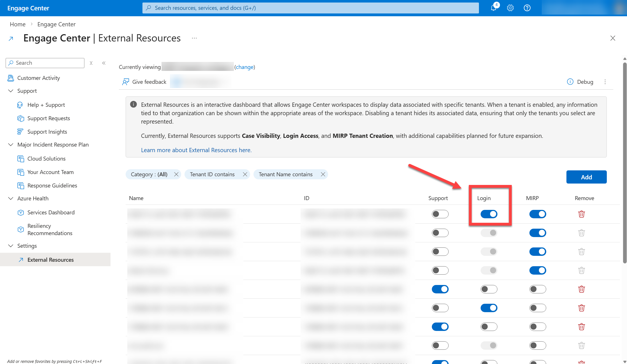627x364 pixels.
Task: Disable the Login toggle in the first row
Action: (x=489, y=214)
